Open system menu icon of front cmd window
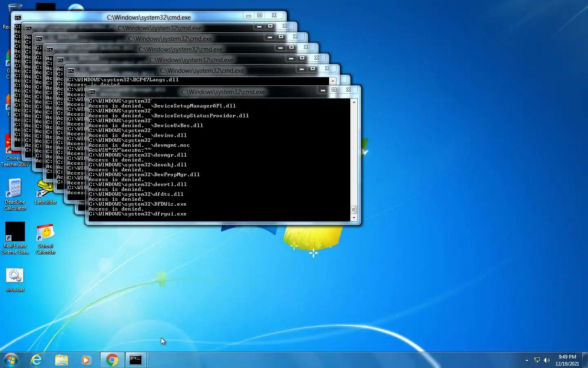The width and height of the screenshot is (588, 368). pyautogui.click(x=92, y=92)
